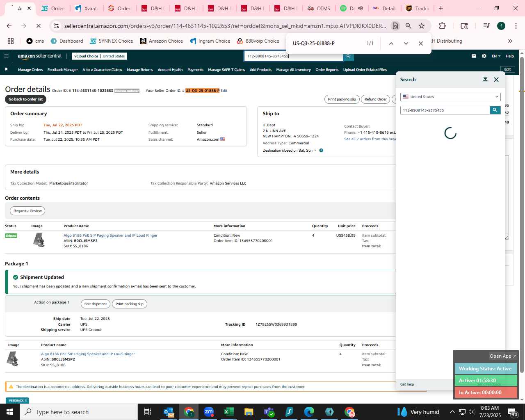
Task: Expand the United States marketplace dropdown
Action: click(x=450, y=97)
